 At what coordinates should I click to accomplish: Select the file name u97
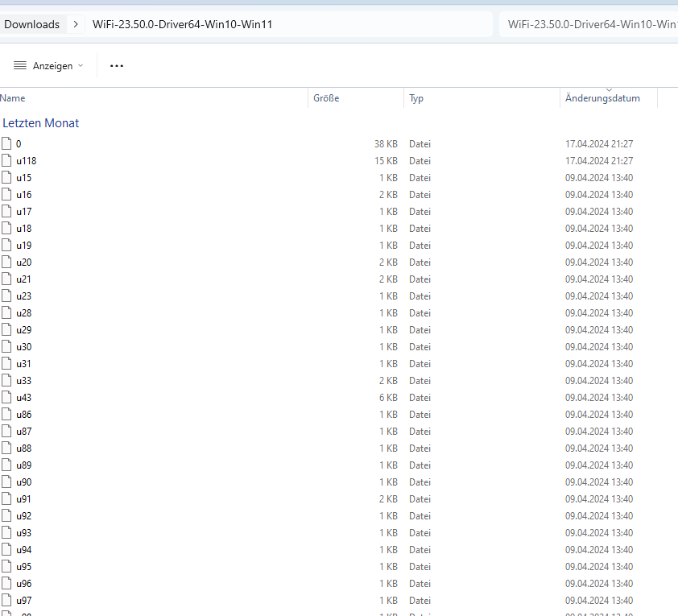point(24,600)
